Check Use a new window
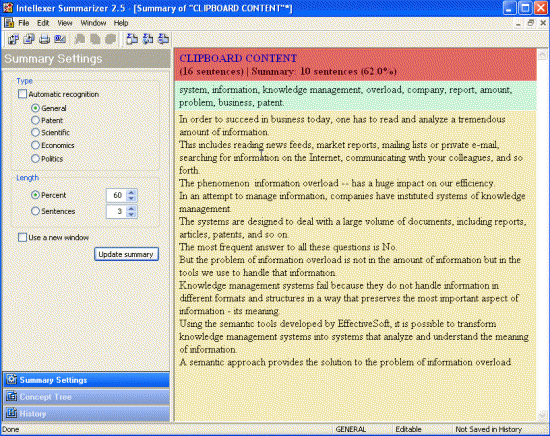 [22, 237]
